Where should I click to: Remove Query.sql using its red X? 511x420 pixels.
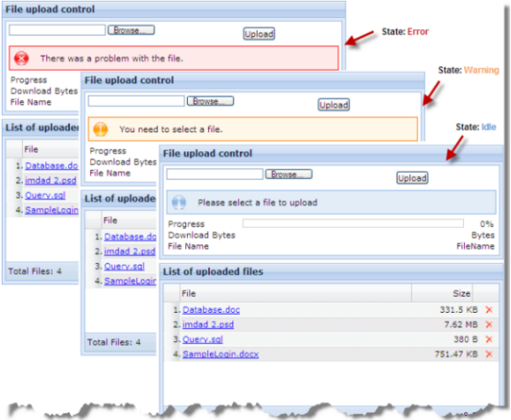[x=489, y=339]
